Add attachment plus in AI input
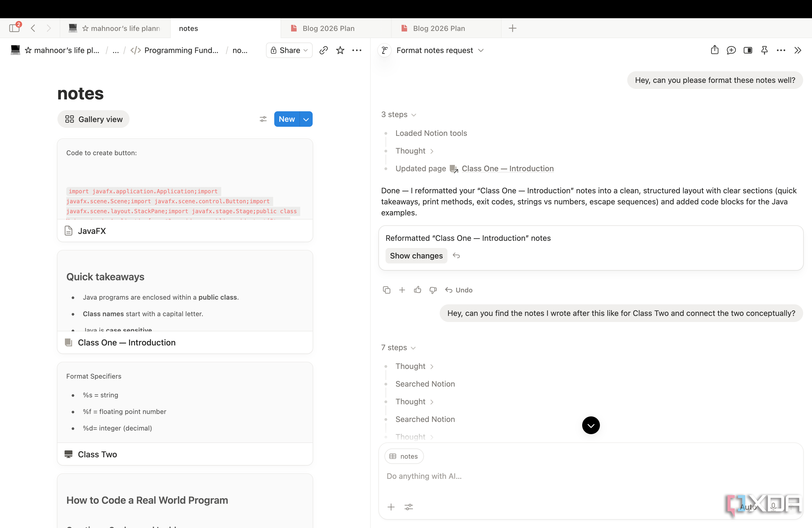This screenshot has width=812, height=528. pyautogui.click(x=391, y=507)
